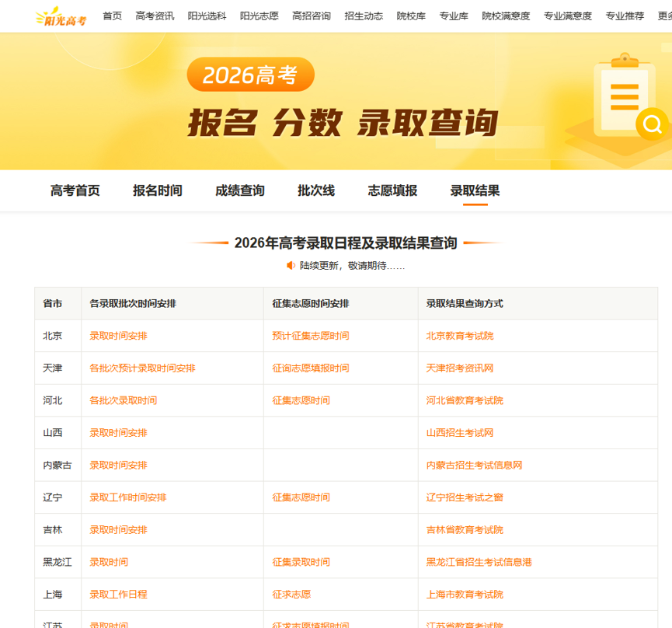Open 内蒙古 录取时间安排 link
Screen dimensions: 672x628
point(118,466)
